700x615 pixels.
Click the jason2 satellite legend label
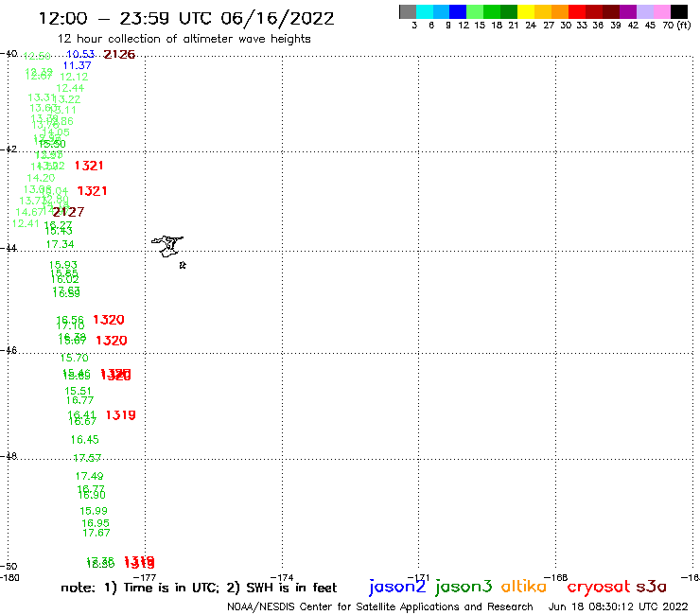pos(397,587)
